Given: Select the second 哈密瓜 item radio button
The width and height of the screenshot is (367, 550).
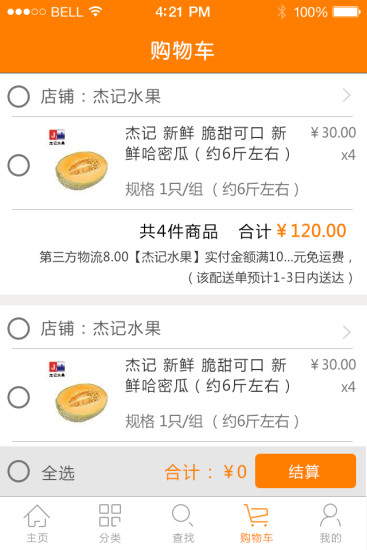Looking at the screenshot, I should click(19, 397).
